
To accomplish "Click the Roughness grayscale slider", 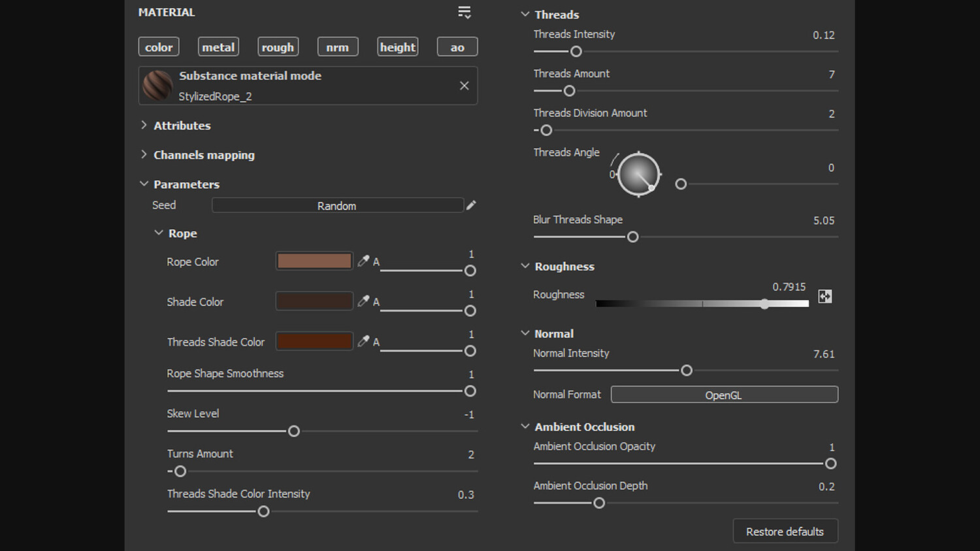I will [x=702, y=304].
